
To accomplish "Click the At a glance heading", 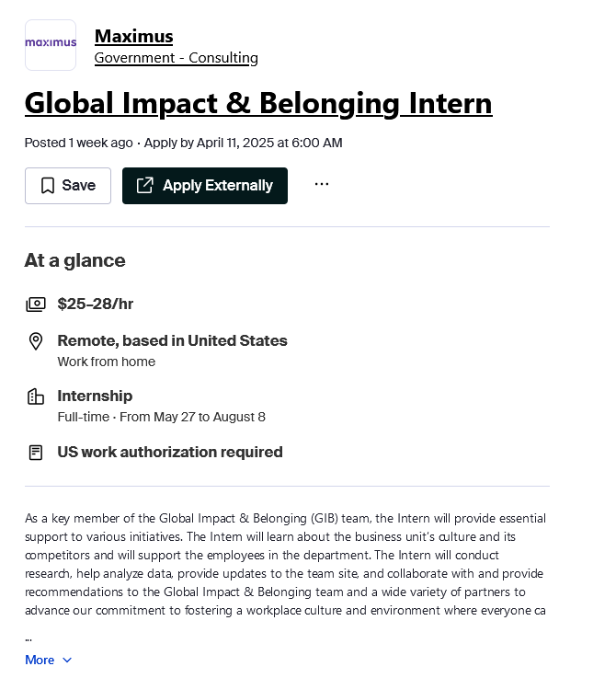I will [x=75, y=260].
